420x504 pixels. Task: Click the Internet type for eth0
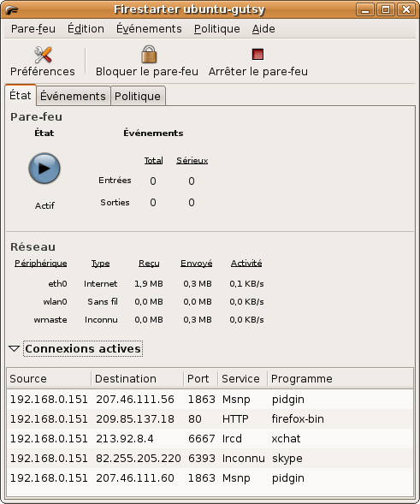coord(101,284)
